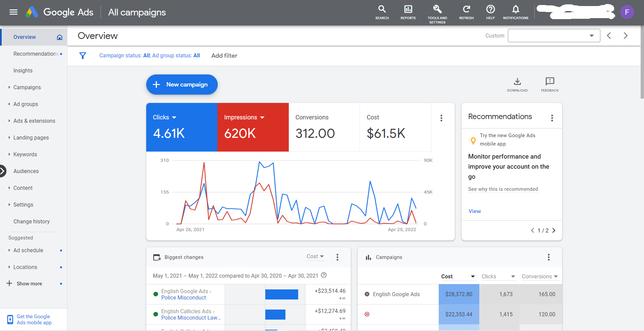Viewport: 644px width, 331px height.
Task: Open Change history in sidebar
Action: [x=32, y=222]
